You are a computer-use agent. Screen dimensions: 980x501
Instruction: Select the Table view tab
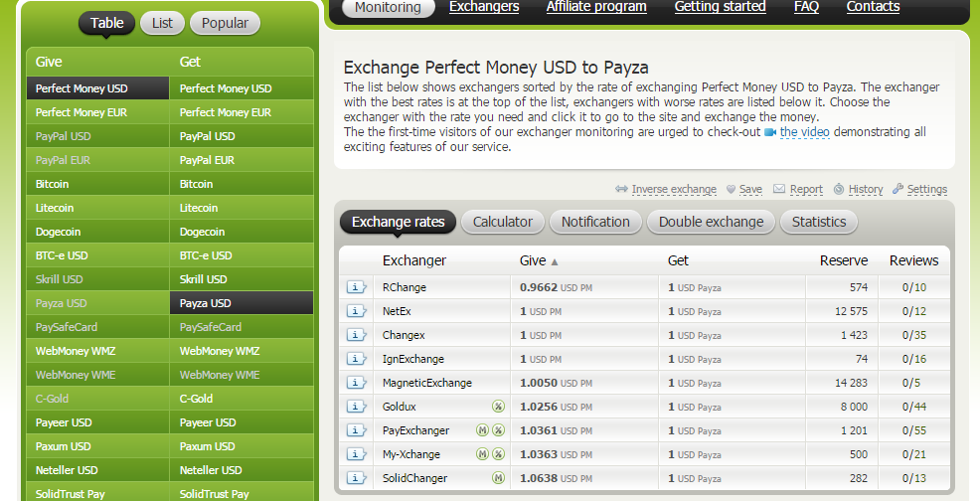coord(107,23)
